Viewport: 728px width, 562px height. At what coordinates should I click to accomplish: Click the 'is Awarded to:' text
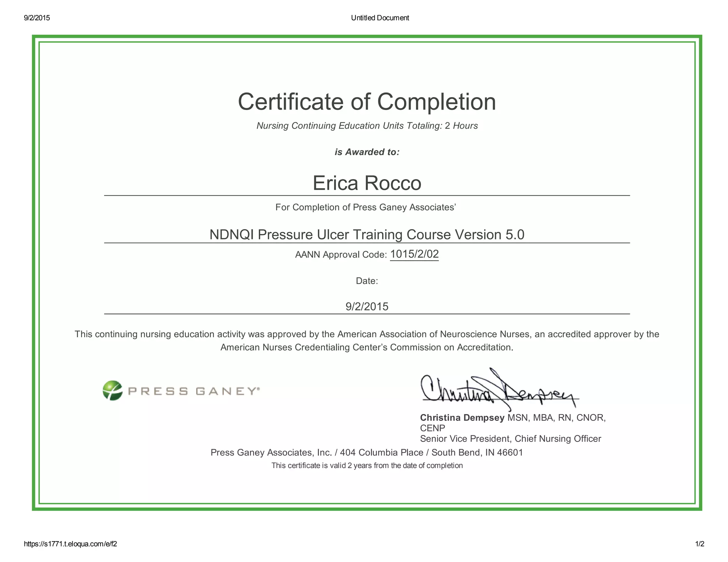pos(366,152)
